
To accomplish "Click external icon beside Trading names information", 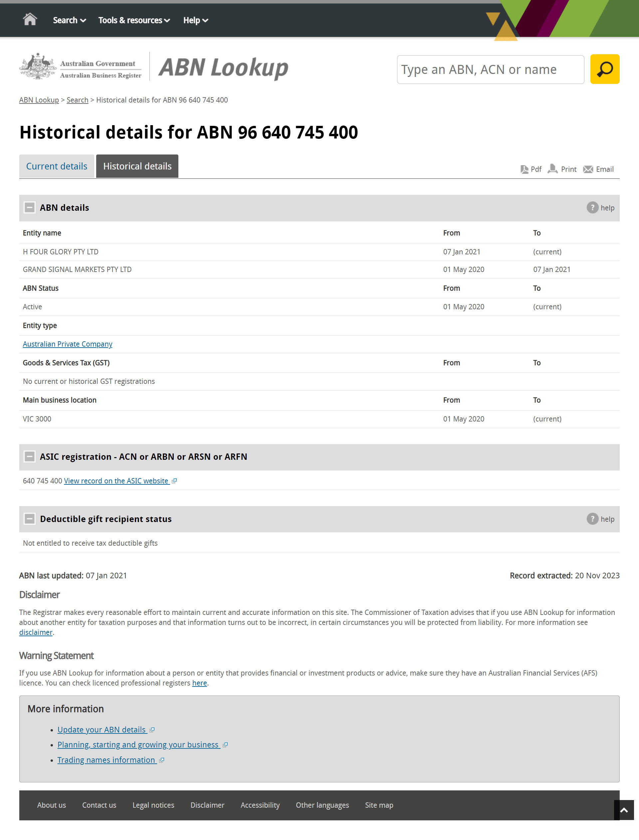I will tap(161, 760).
